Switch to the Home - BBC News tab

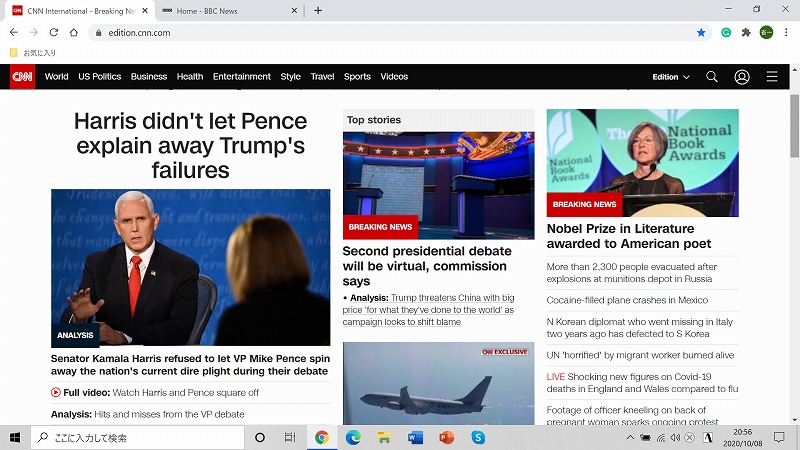(x=229, y=11)
